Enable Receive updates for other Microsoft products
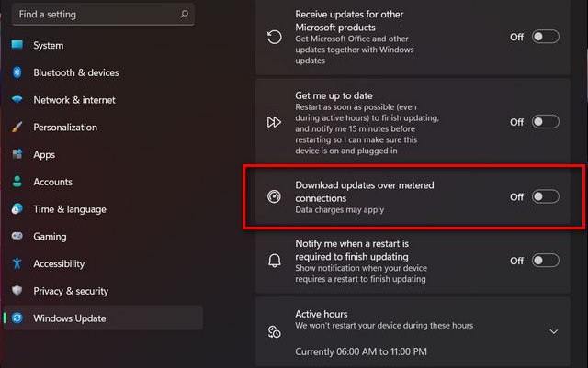The image size is (588, 368). click(545, 37)
